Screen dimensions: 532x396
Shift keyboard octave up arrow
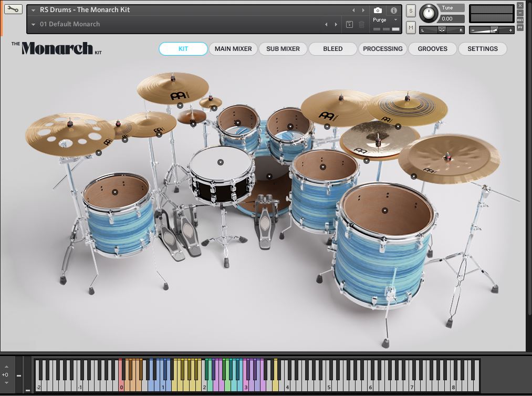tap(6, 367)
